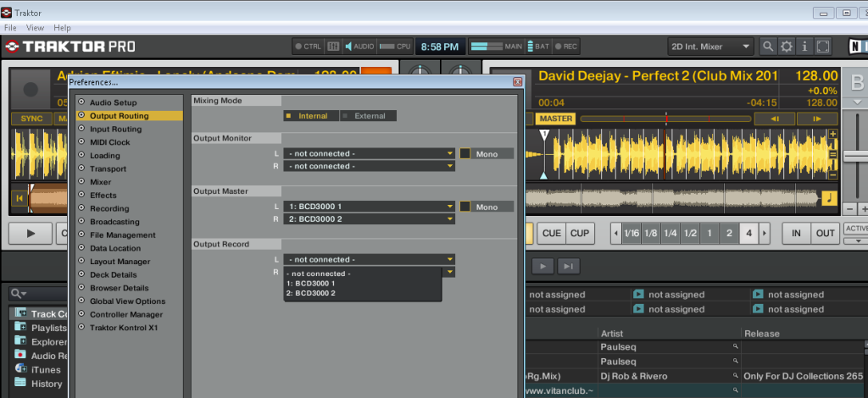This screenshot has height=398, width=868.
Task: Open MIDI Clock preferences page
Action: 110,142
